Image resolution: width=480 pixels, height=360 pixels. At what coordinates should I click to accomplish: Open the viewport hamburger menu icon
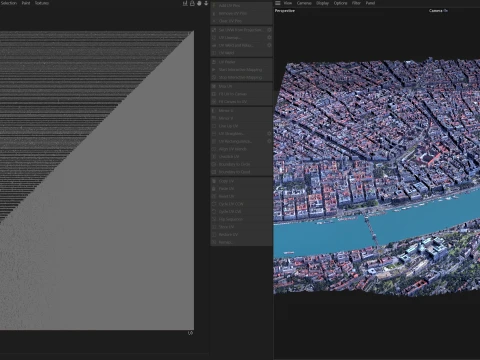pos(278,3)
